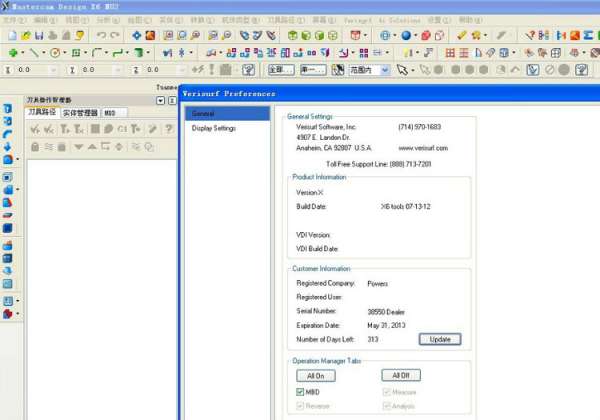Click the blue Fit-to-screen icon

[x=137, y=36]
